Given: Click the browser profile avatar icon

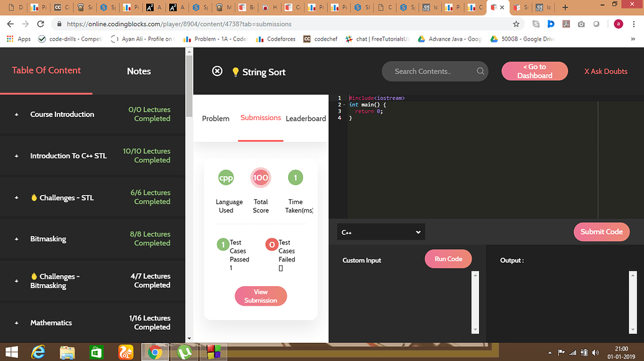Looking at the screenshot, I should click(x=618, y=24).
